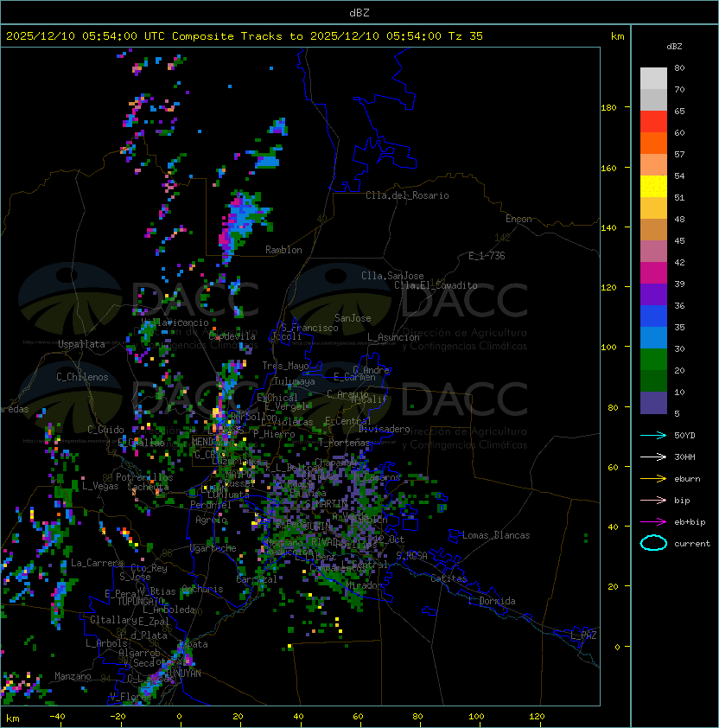The image size is (719, 728).
Task: Click the 'eb+bip' legend label
Action: click(x=690, y=522)
